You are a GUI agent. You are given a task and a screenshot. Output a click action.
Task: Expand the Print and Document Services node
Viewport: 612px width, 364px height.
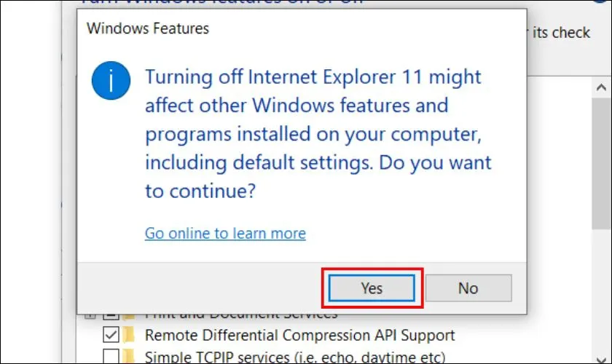click(x=90, y=317)
